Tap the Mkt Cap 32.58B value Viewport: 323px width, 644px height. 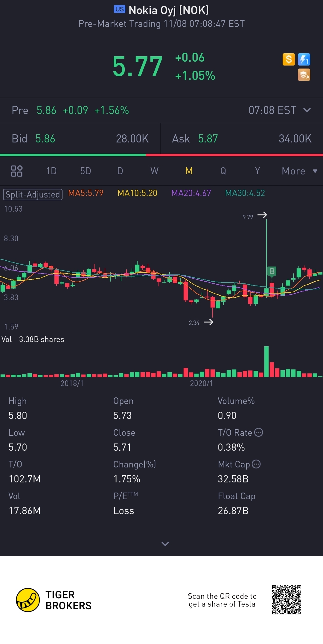[x=233, y=479]
